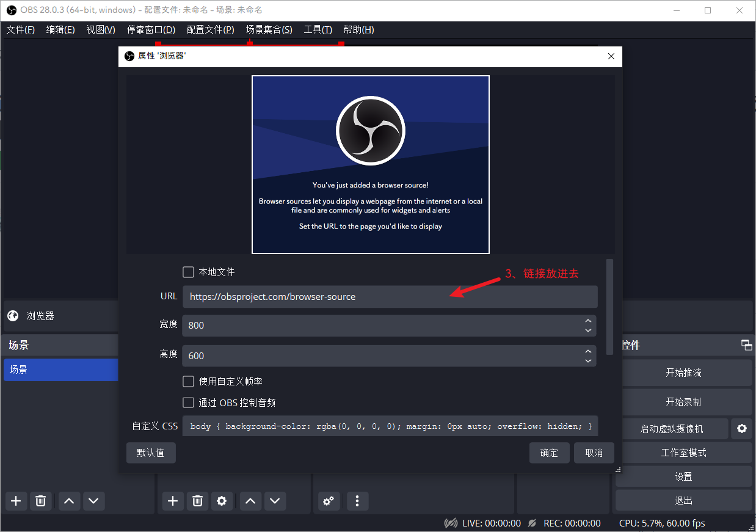Open virtual camera settings gear icon
The height and width of the screenshot is (532, 756).
coord(742,428)
